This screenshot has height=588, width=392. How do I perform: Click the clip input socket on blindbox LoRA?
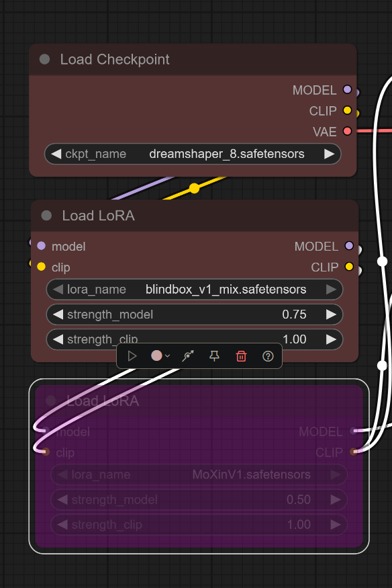(x=41, y=267)
